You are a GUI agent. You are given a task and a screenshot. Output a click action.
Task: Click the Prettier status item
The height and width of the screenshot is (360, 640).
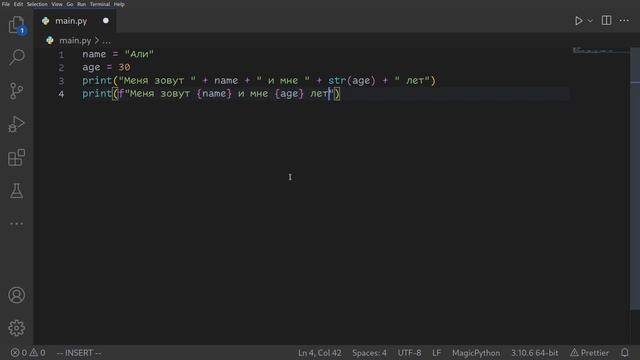point(589,353)
